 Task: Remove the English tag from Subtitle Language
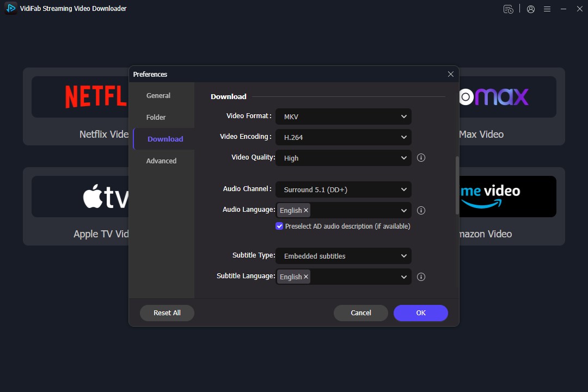point(305,277)
